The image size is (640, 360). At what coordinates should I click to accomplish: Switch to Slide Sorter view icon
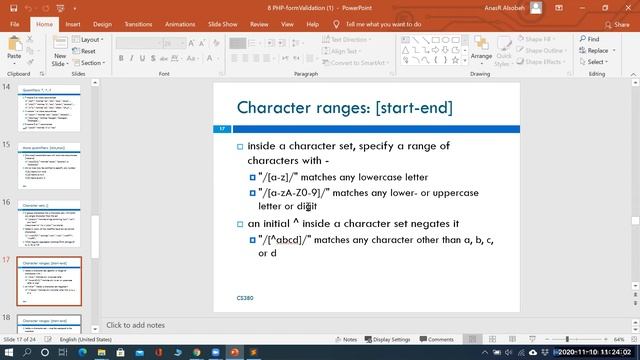(x=492, y=339)
